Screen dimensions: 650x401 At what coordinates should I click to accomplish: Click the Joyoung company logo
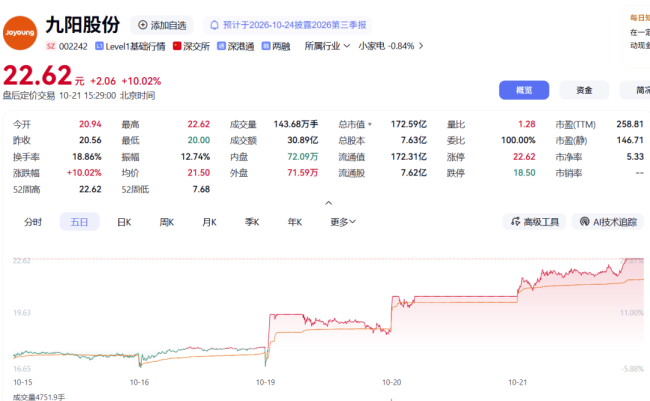click(x=20, y=33)
